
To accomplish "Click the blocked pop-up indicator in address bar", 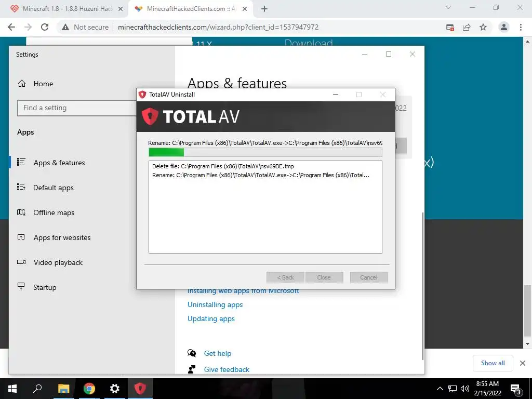I will (450, 27).
